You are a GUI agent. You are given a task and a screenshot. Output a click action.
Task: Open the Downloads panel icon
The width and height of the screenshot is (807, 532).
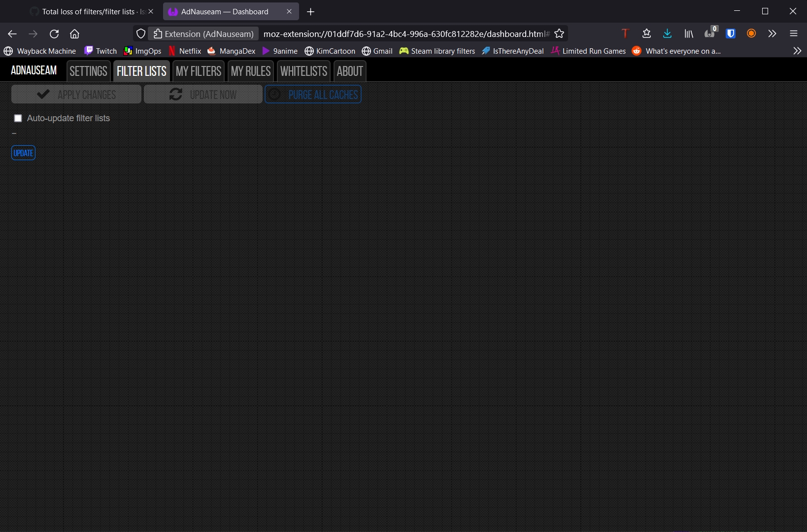pyautogui.click(x=667, y=33)
